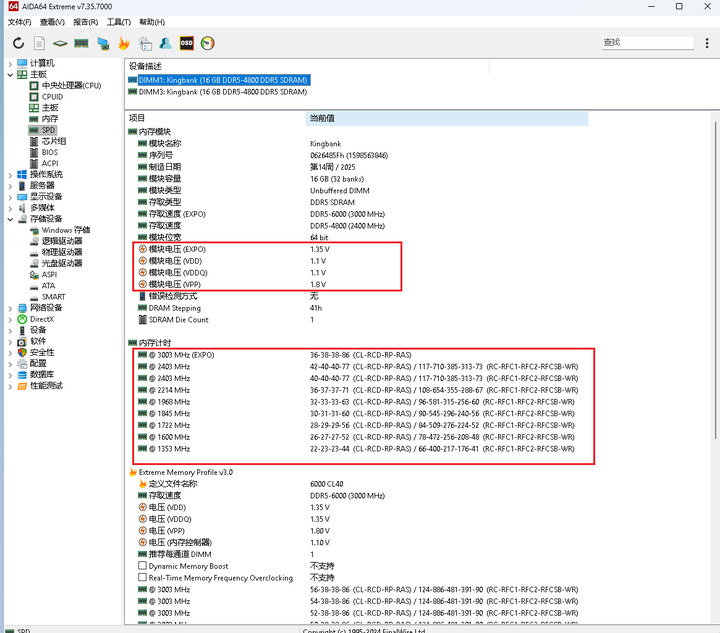Select 芯片组 in the sidebar

coord(54,141)
